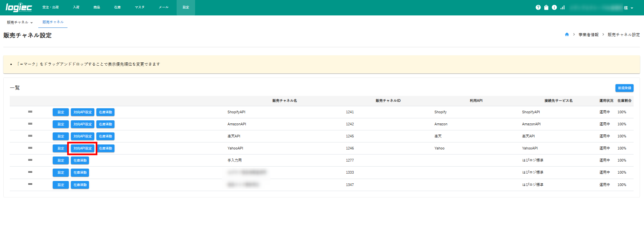644x243 pixels.
Task: Click the 新規登録 button
Action: tap(624, 88)
